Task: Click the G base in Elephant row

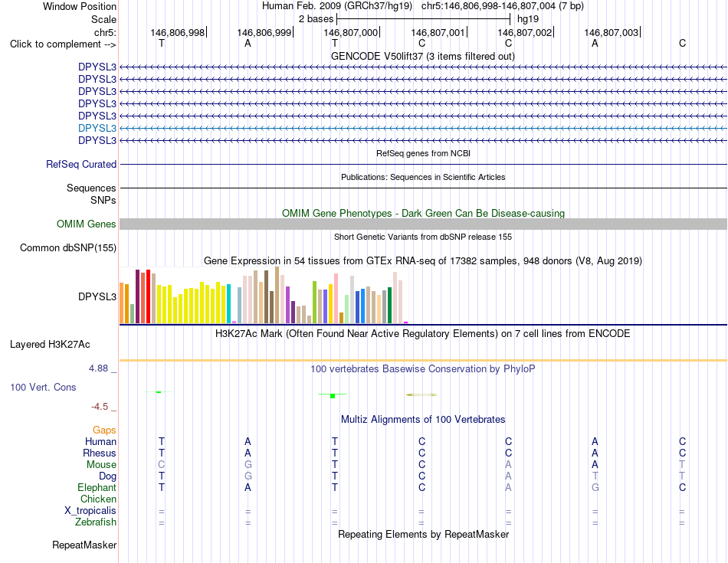Action: point(595,487)
